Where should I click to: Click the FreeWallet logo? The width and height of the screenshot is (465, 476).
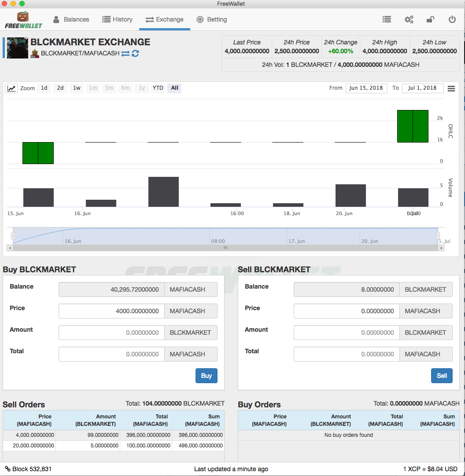[x=23, y=20]
